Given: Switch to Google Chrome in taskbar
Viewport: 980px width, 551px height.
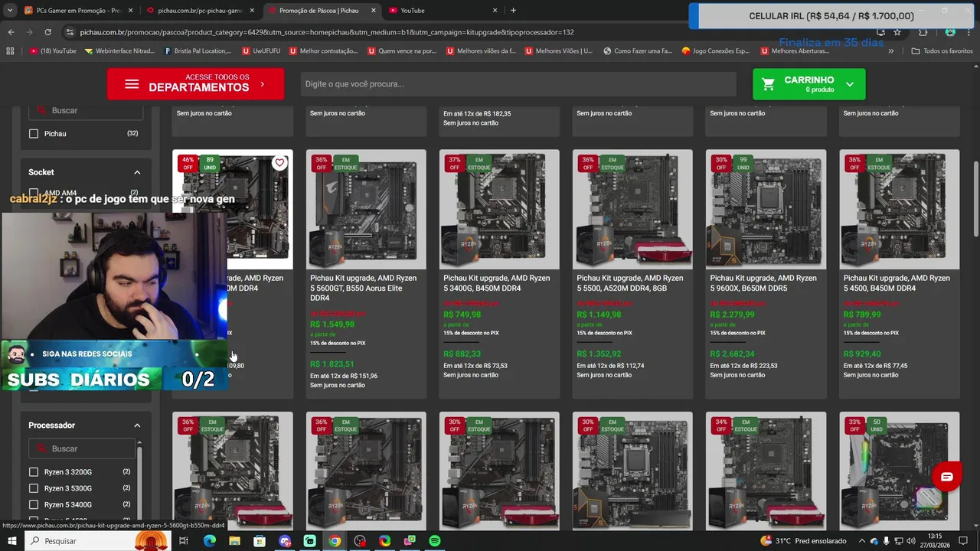Looking at the screenshot, I should pos(335,541).
